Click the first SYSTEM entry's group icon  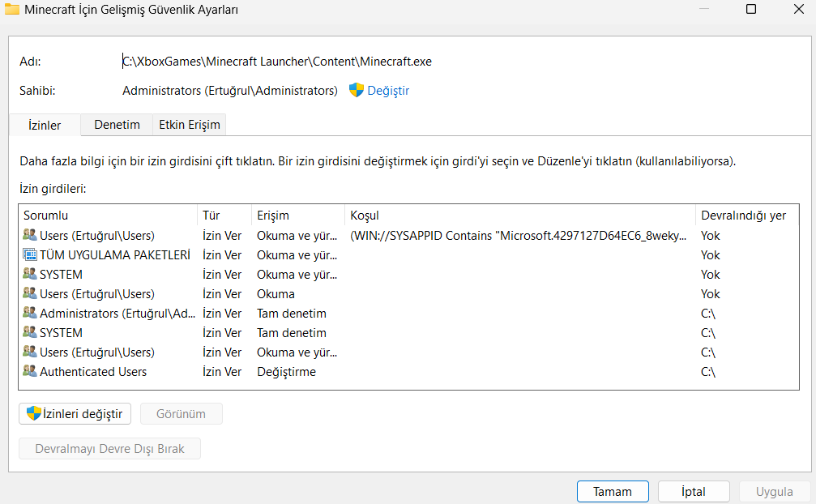tap(30, 275)
